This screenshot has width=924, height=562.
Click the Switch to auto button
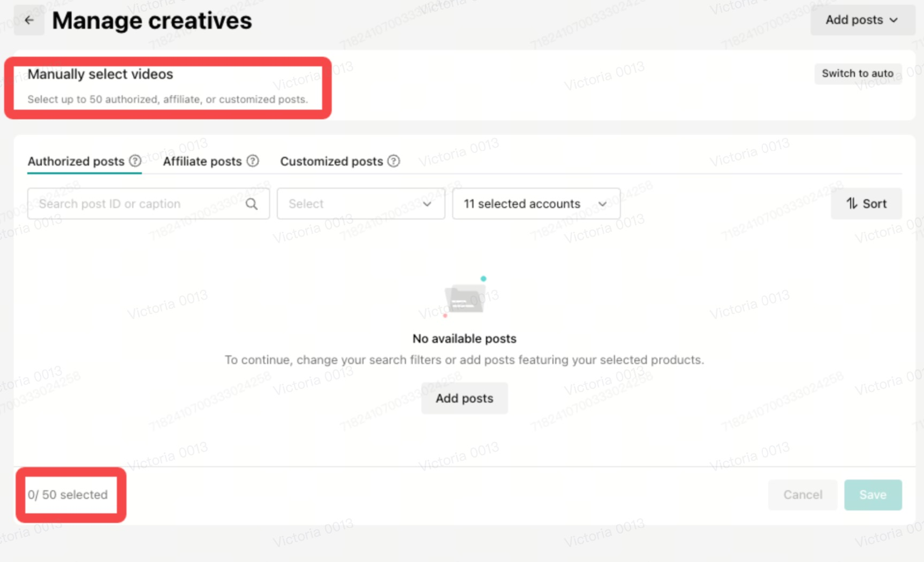857,73
